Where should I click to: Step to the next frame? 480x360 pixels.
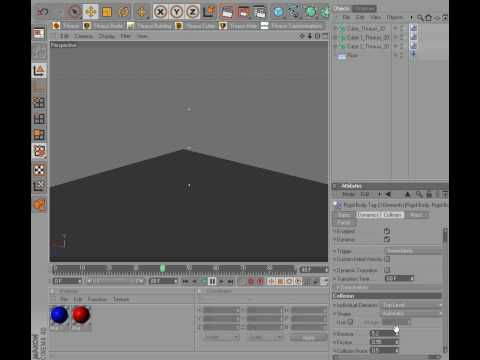pyautogui.click(x=221, y=282)
